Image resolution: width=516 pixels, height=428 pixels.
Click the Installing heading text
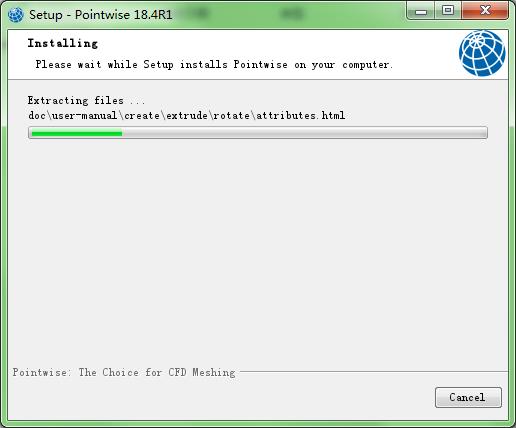pos(62,43)
